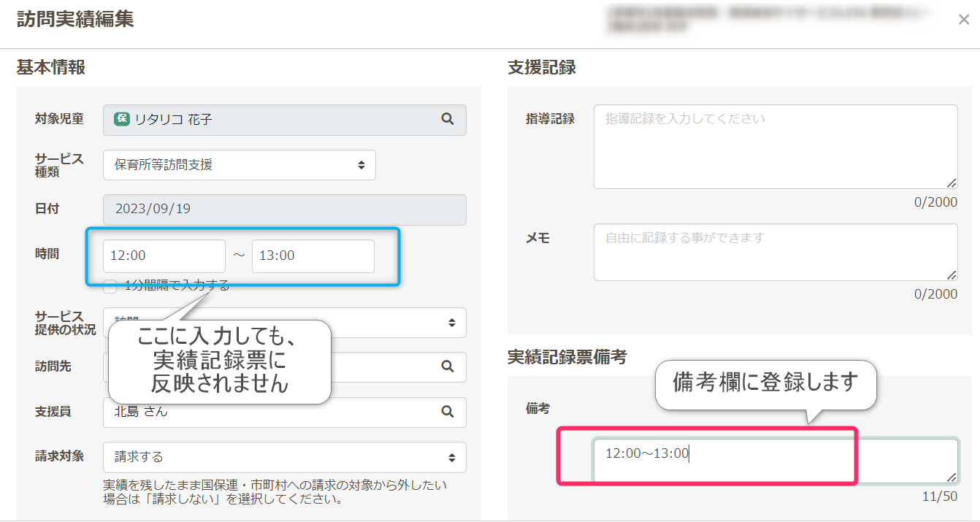Grab the 指導記録 textarea resize handle
Viewport: 980px width, 522px height.
(x=951, y=183)
